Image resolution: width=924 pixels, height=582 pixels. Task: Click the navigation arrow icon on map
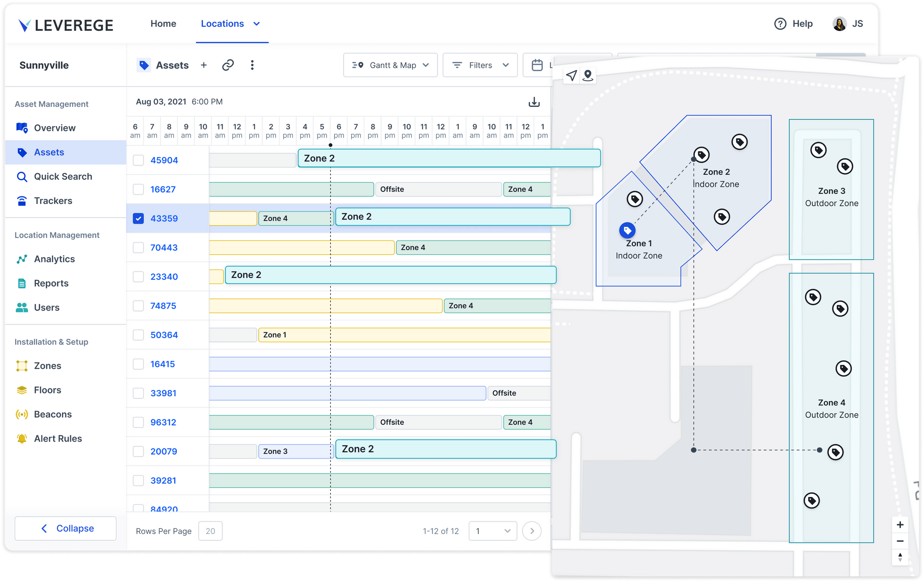click(571, 75)
